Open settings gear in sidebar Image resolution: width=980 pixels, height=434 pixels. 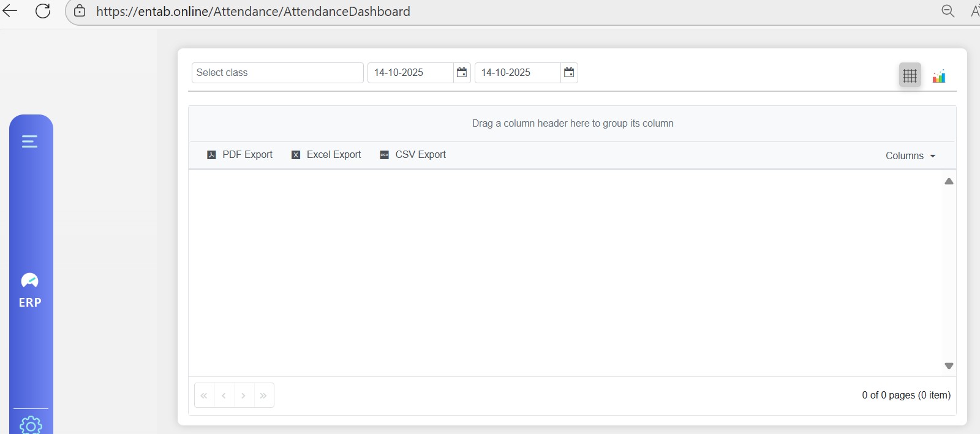[x=31, y=425]
